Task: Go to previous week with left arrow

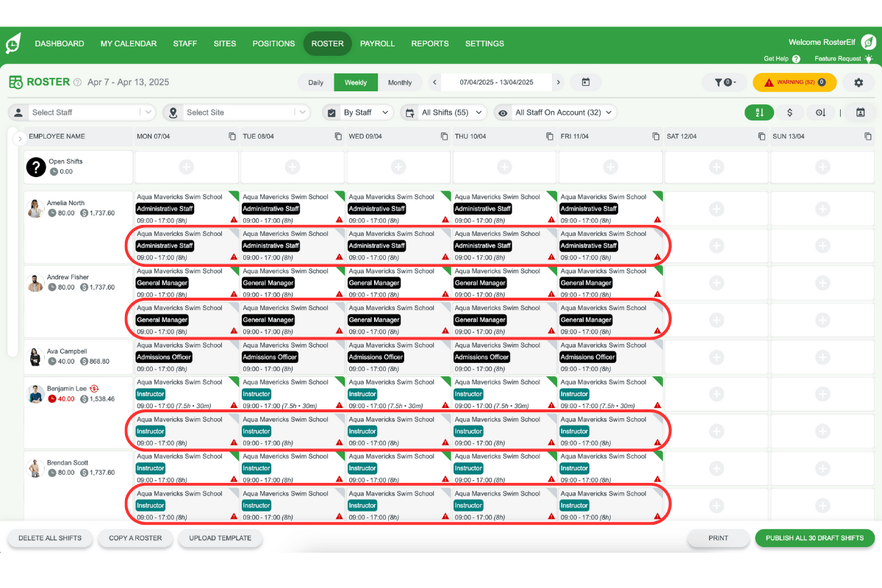Action: 435,82
